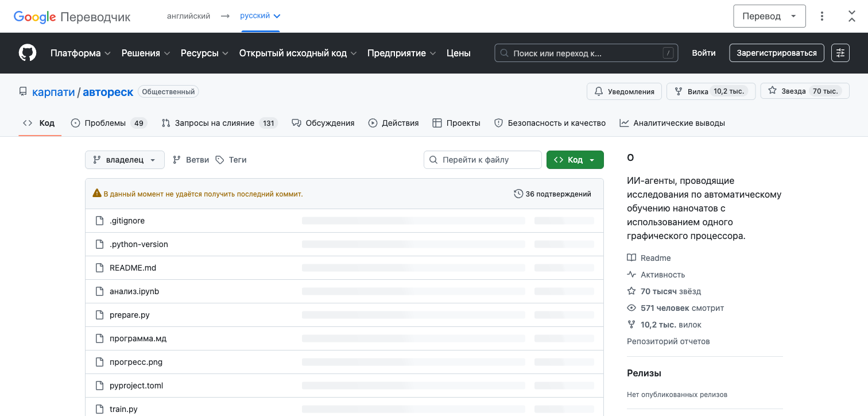The image size is (868, 416).
Task: Expand the Ресурсы menu
Action: click(205, 53)
